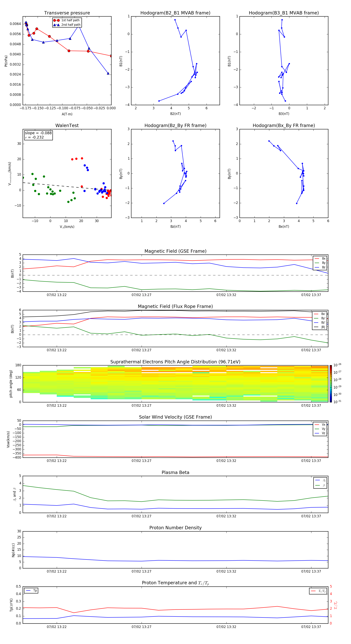Click the '10^-26' color bar label
The height and width of the screenshot is (644, 351).
pyautogui.click(x=337, y=365)
